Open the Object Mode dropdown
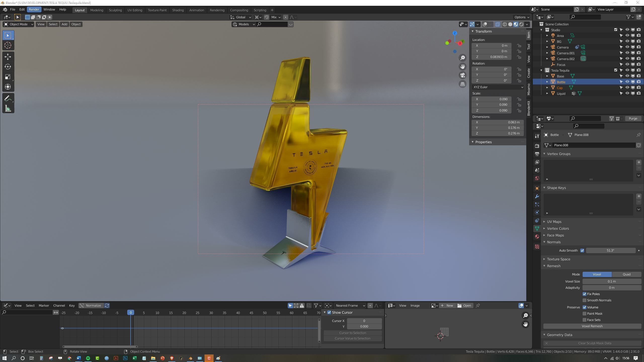 [18, 24]
